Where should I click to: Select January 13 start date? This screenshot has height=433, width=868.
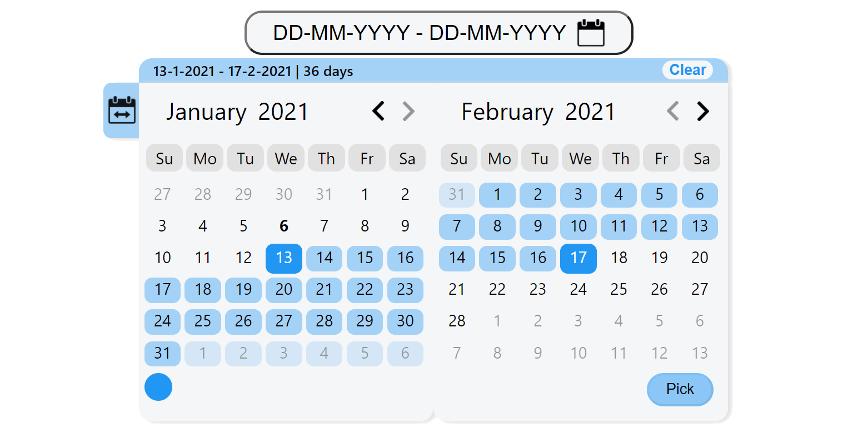pyautogui.click(x=284, y=258)
